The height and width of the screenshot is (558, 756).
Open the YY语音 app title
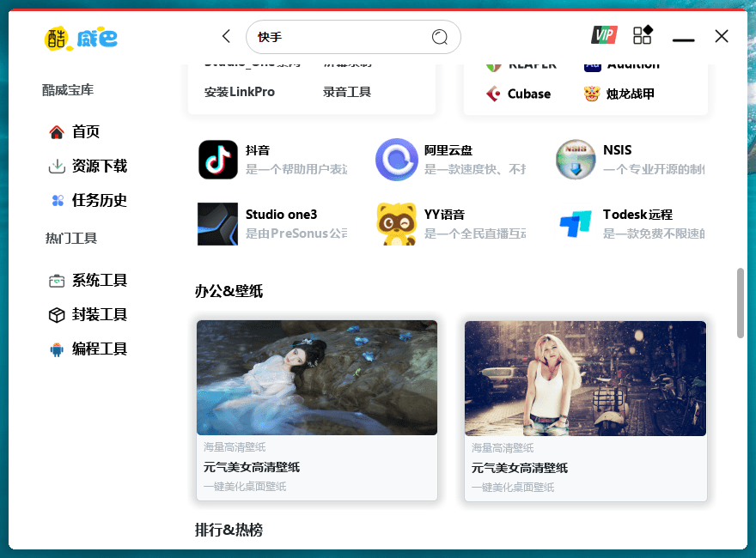tap(444, 215)
